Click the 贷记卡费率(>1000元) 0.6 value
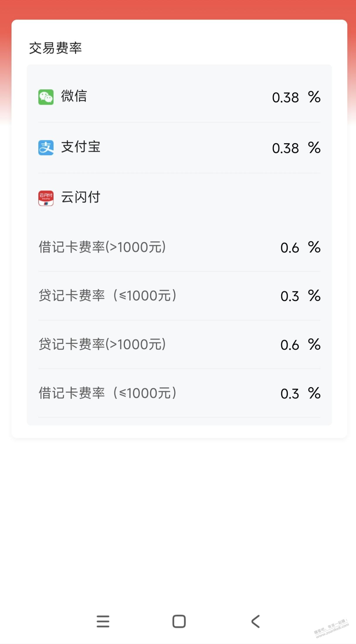Screen dimensions: 356x644 [290, 345]
